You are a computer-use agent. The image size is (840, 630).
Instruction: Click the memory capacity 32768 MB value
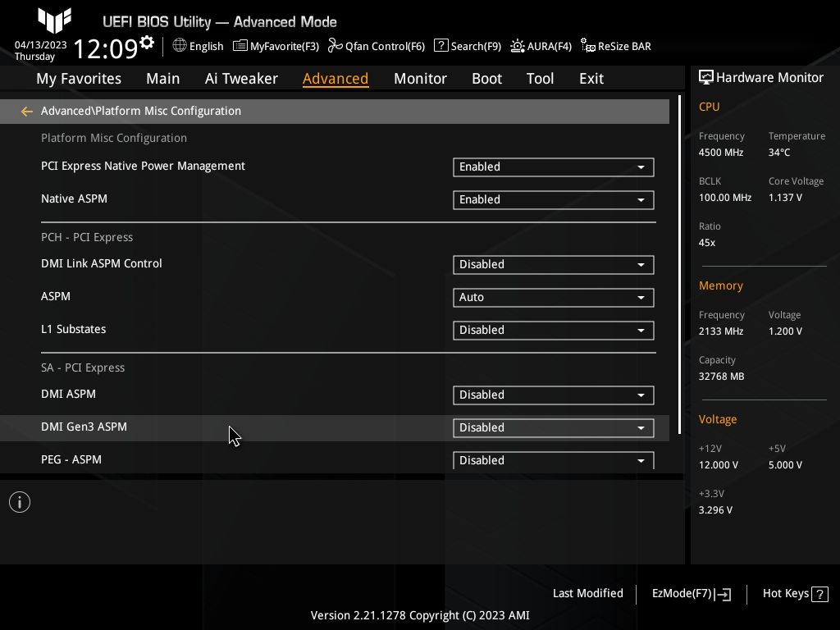722,377
